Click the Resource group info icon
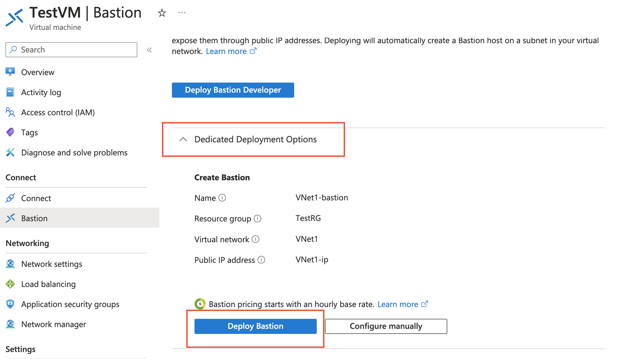Screen dimensions: 644x359 (257, 218)
